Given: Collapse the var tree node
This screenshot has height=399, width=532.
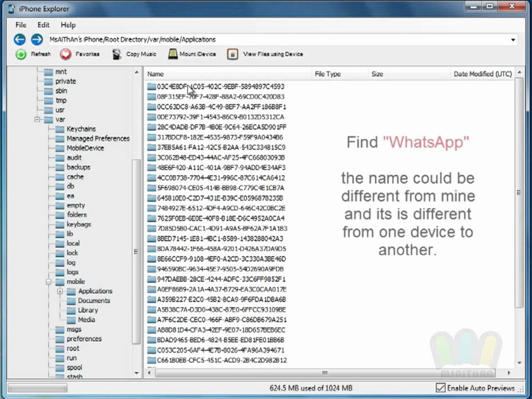Looking at the screenshot, I should pyautogui.click(x=37, y=120).
